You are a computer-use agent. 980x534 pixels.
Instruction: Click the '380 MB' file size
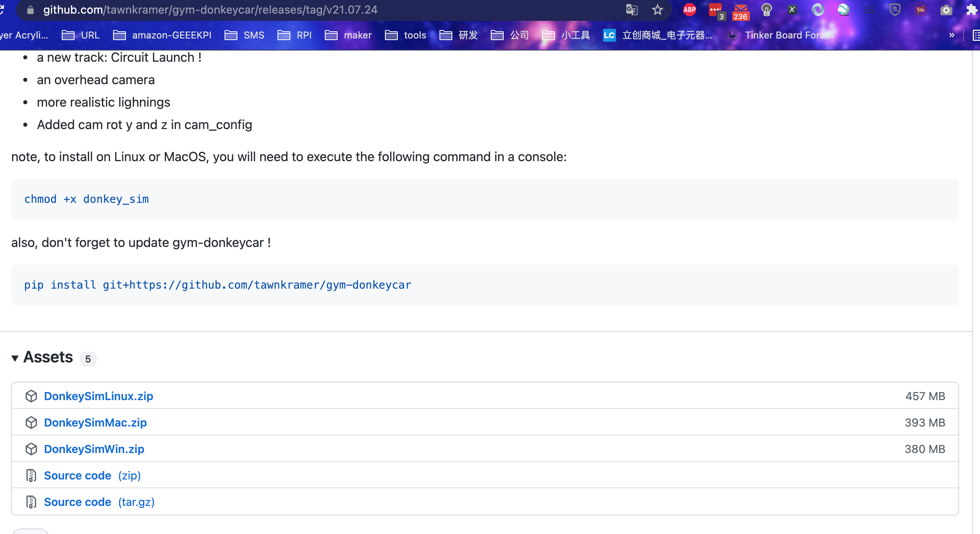[925, 449]
